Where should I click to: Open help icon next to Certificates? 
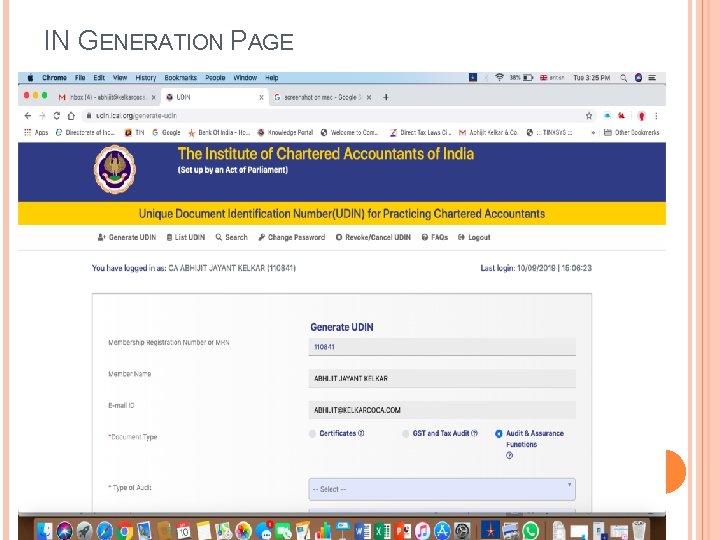[x=361, y=433]
